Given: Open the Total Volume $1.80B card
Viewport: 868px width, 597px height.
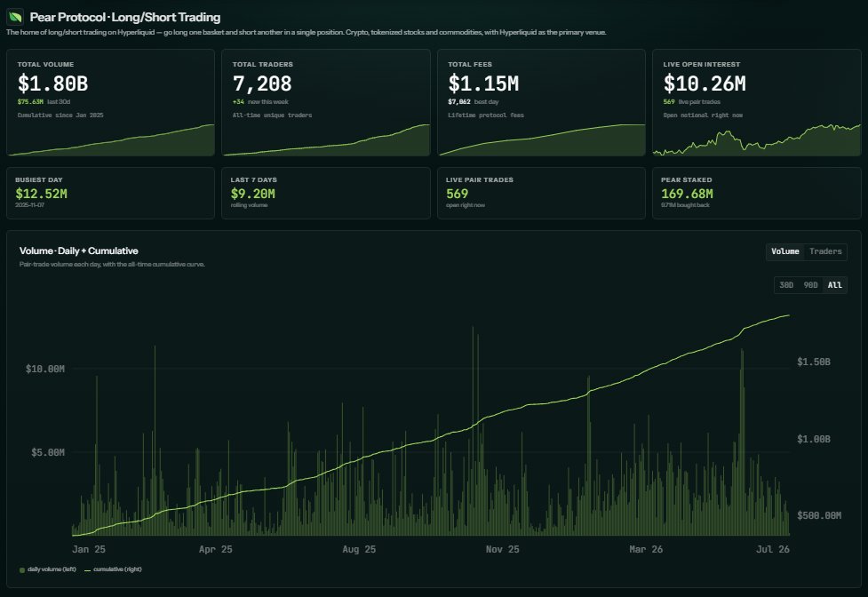Looking at the screenshot, I should point(110,102).
